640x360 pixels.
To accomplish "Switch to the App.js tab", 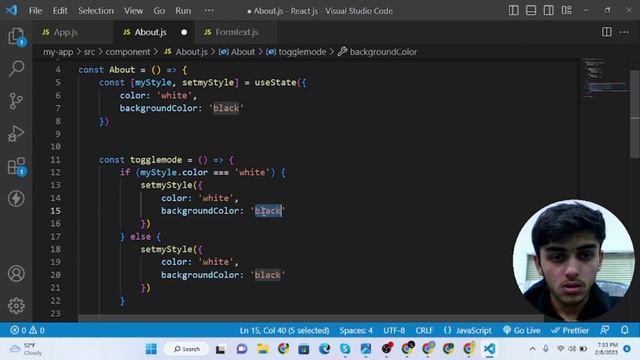I will point(73,32).
